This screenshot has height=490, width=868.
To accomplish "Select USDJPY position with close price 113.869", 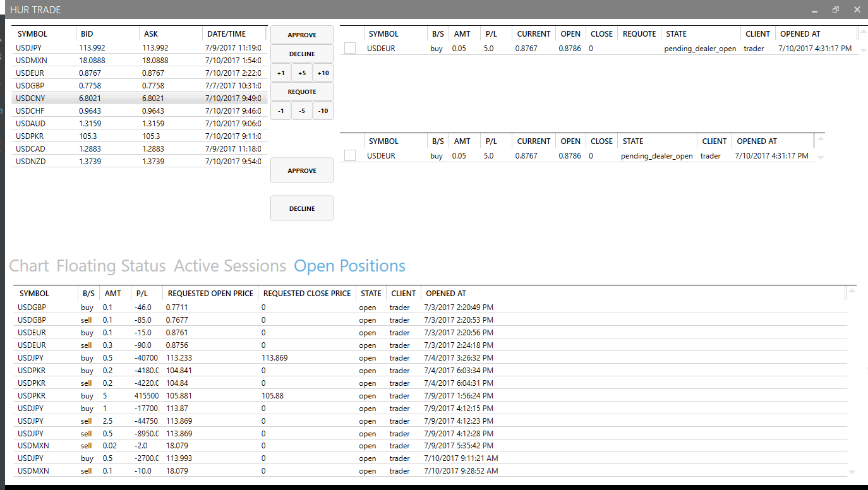I will (x=430, y=358).
